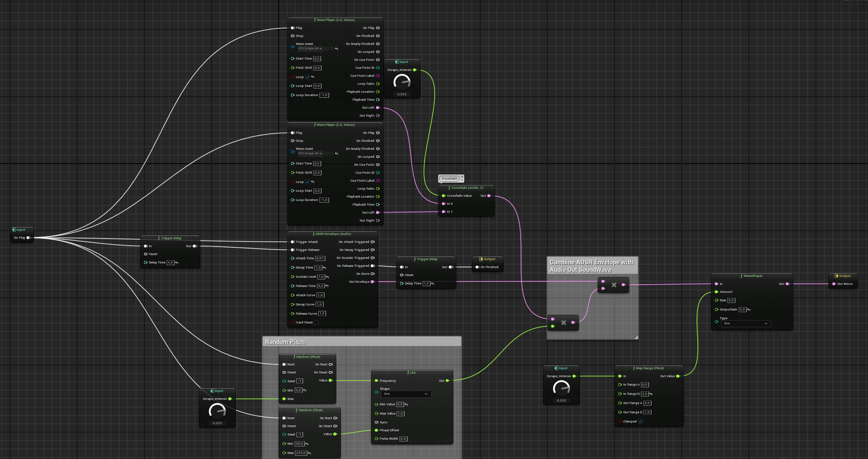Click Scrape_Intensiv knob near Map Range
This screenshot has width=868, height=459.
pyautogui.click(x=562, y=388)
